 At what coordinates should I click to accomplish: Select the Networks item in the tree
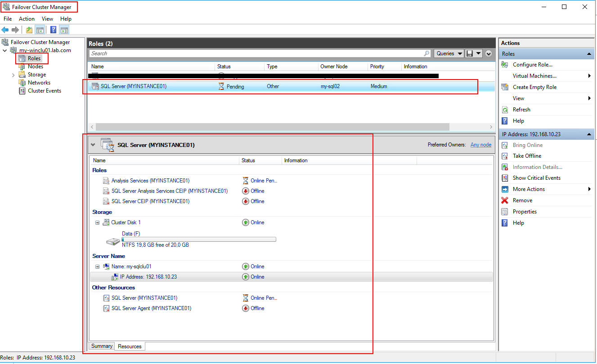pos(39,83)
